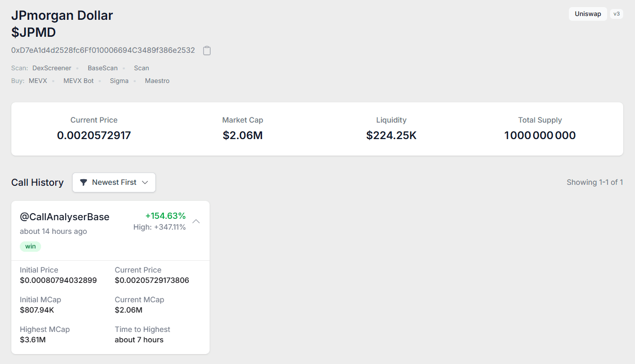Click the $JPMD ticker heading
The height and width of the screenshot is (364, 635).
coord(34,33)
